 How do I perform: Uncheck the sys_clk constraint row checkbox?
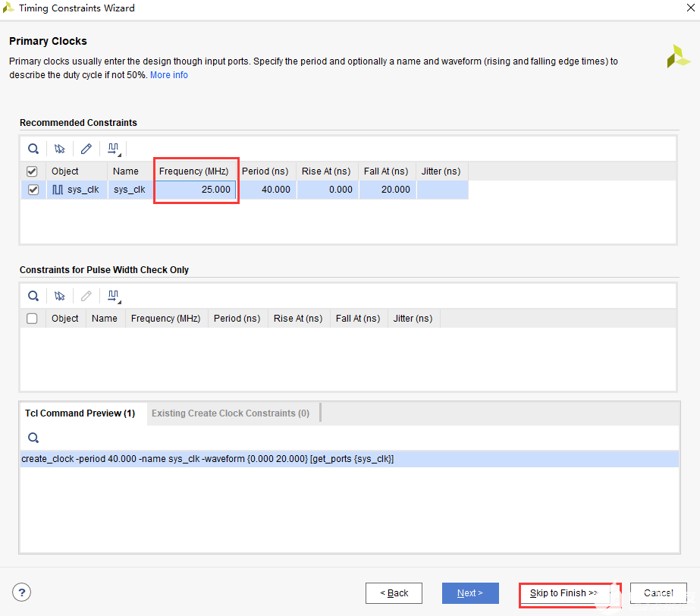(33, 190)
